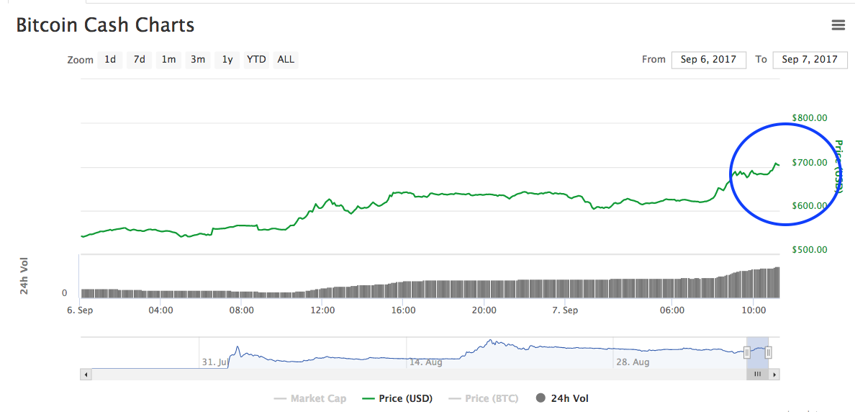Click the 7. Sep axis label
Image resolution: width=868 pixels, height=412 pixels.
565,310
